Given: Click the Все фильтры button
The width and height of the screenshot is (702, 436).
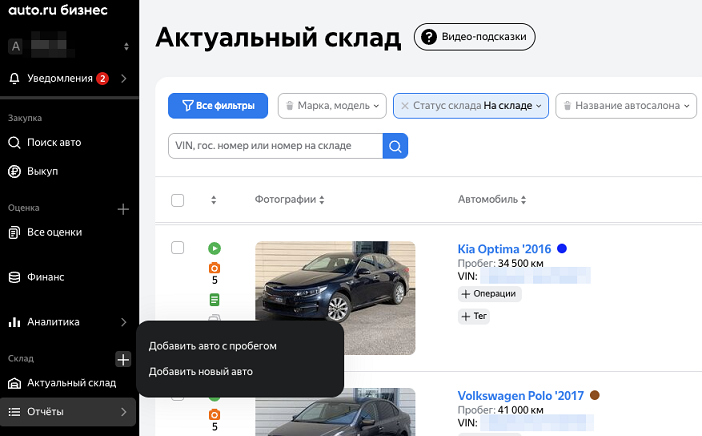Looking at the screenshot, I should point(218,106).
